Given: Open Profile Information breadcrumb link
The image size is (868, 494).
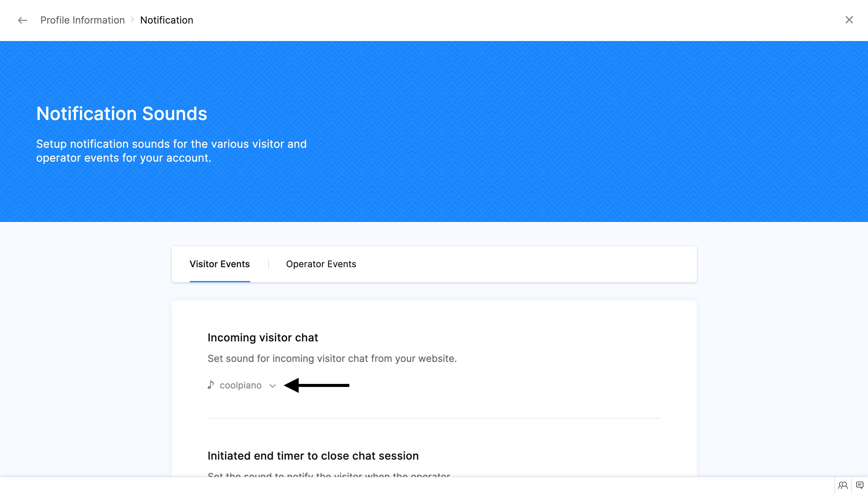Looking at the screenshot, I should pyautogui.click(x=82, y=20).
